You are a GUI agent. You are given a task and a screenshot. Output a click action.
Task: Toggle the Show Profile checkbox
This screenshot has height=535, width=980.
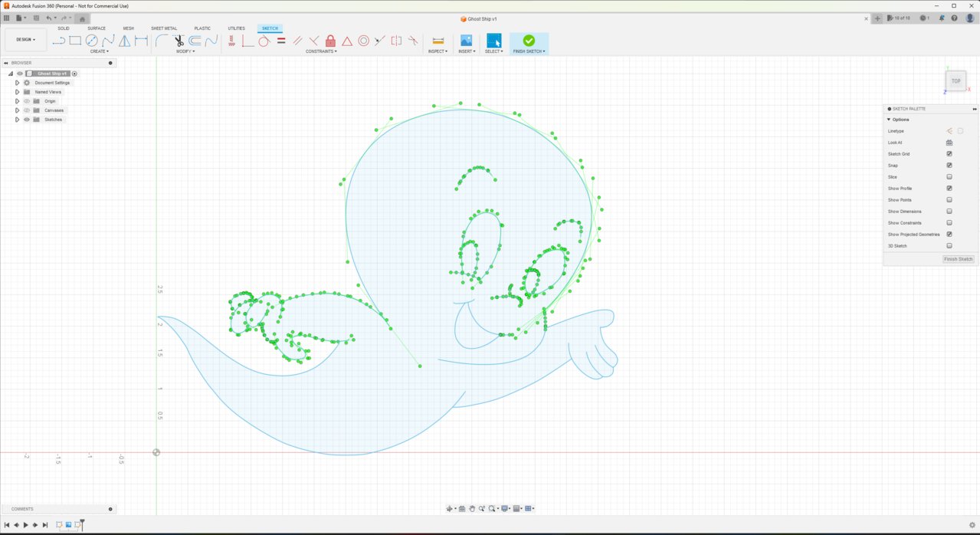click(x=949, y=189)
